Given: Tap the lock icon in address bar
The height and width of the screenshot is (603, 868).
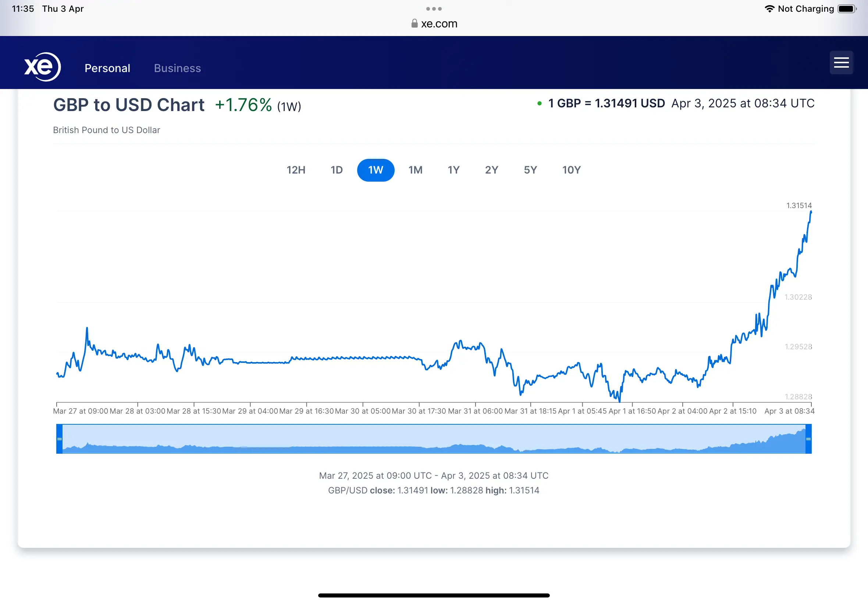Looking at the screenshot, I should (414, 24).
